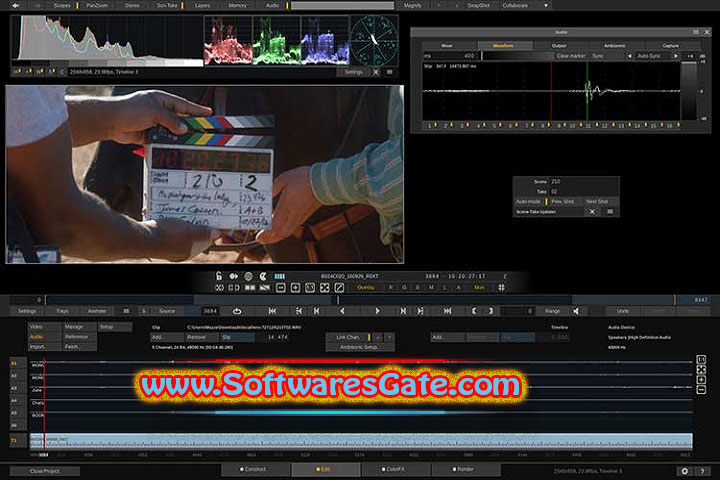Switch to the Output tab in Audio panel

[x=559, y=45]
